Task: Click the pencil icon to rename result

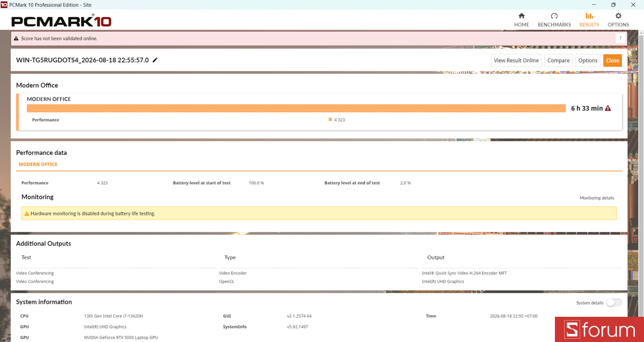Action: [x=155, y=60]
